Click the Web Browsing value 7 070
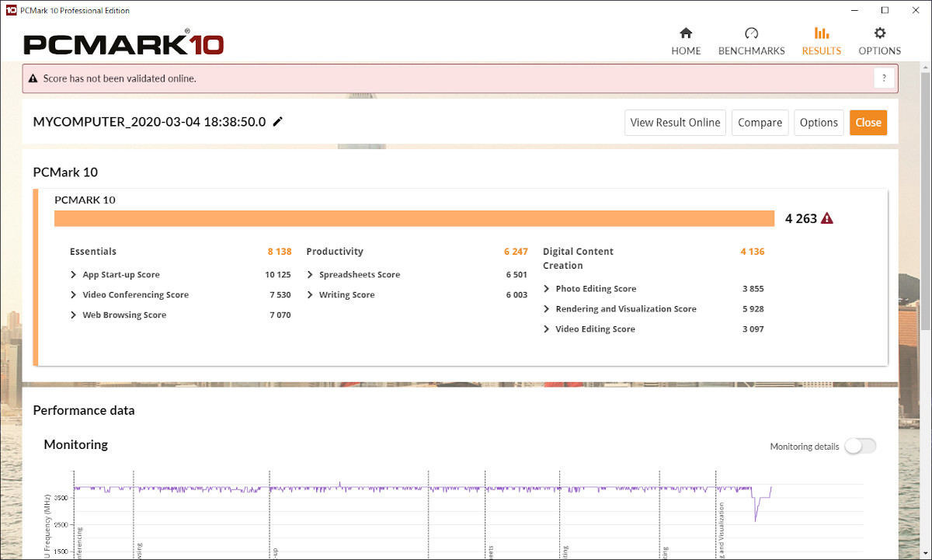 (280, 315)
